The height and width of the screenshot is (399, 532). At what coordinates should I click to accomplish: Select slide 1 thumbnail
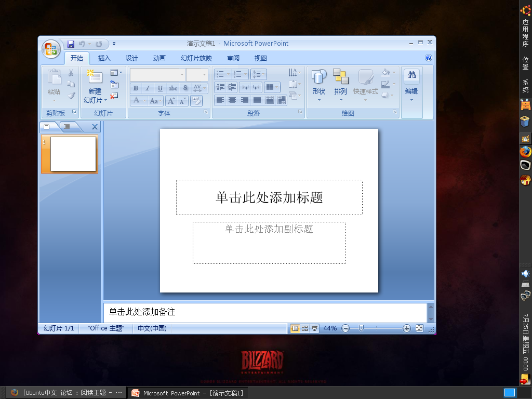pos(70,154)
